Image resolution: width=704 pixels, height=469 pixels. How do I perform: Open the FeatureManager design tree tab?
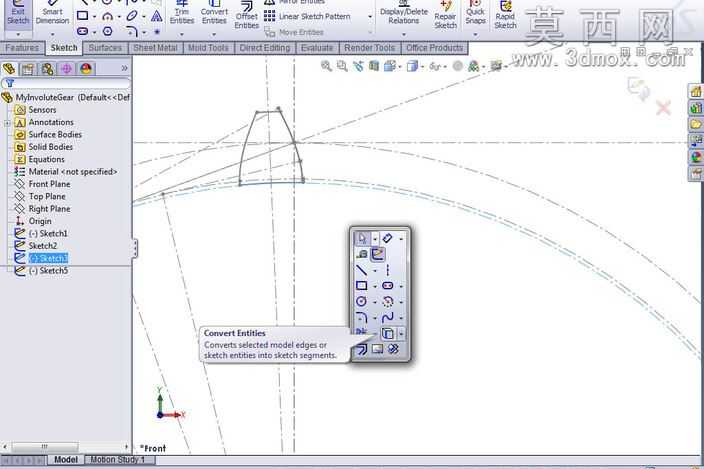pyautogui.click(x=9, y=69)
